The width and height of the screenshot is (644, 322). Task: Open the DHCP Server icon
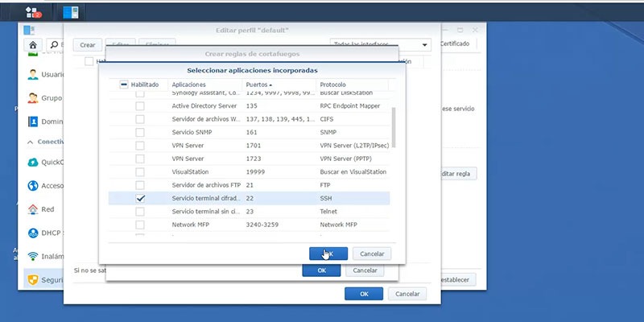33,233
